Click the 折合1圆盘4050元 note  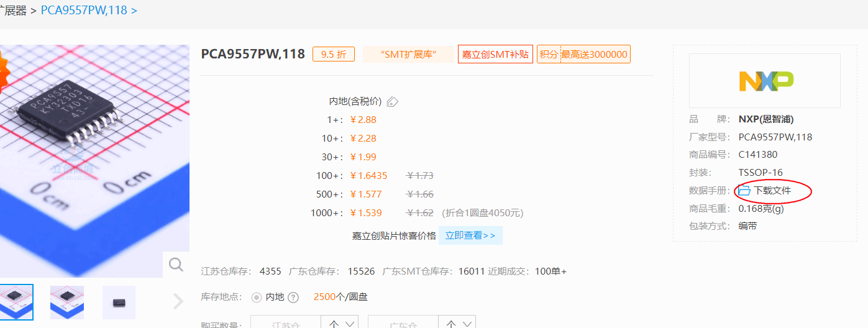(x=483, y=213)
